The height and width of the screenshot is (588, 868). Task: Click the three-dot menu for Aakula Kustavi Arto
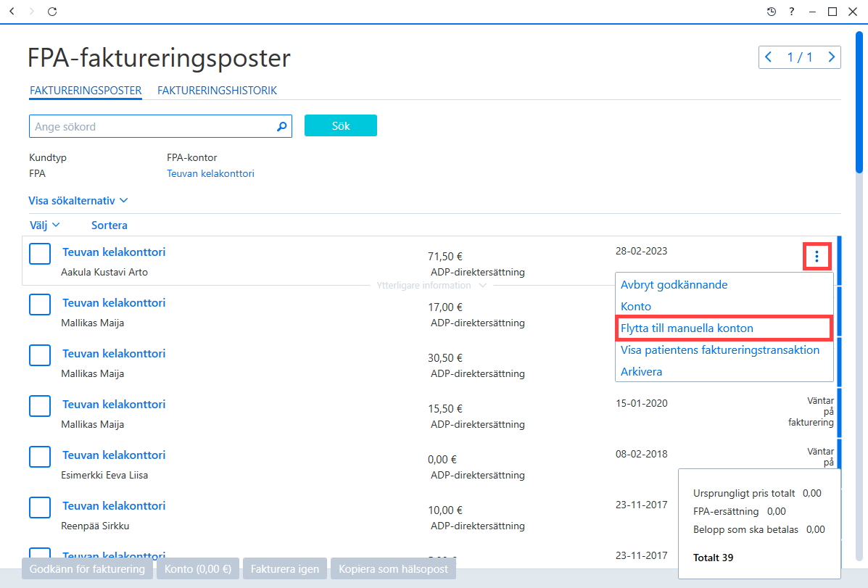click(x=817, y=256)
